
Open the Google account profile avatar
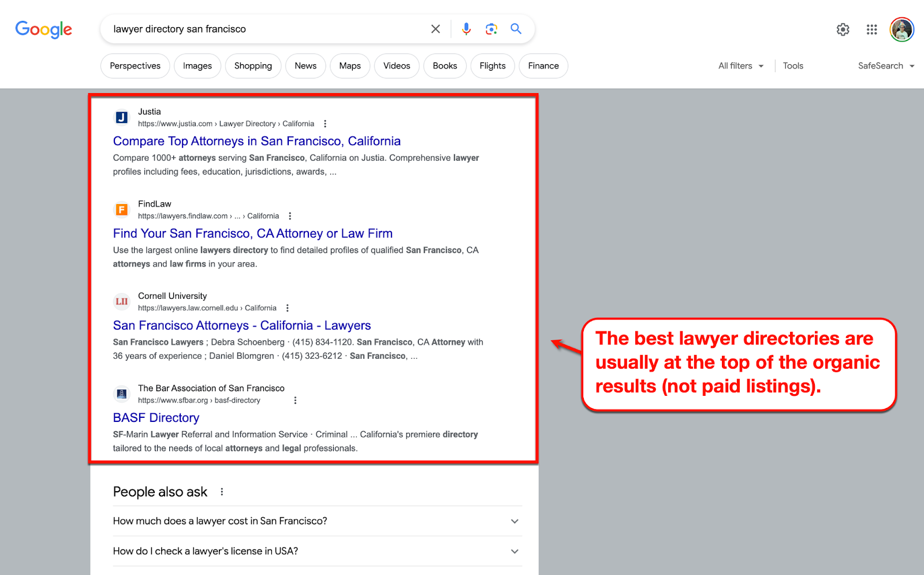coord(901,29)
